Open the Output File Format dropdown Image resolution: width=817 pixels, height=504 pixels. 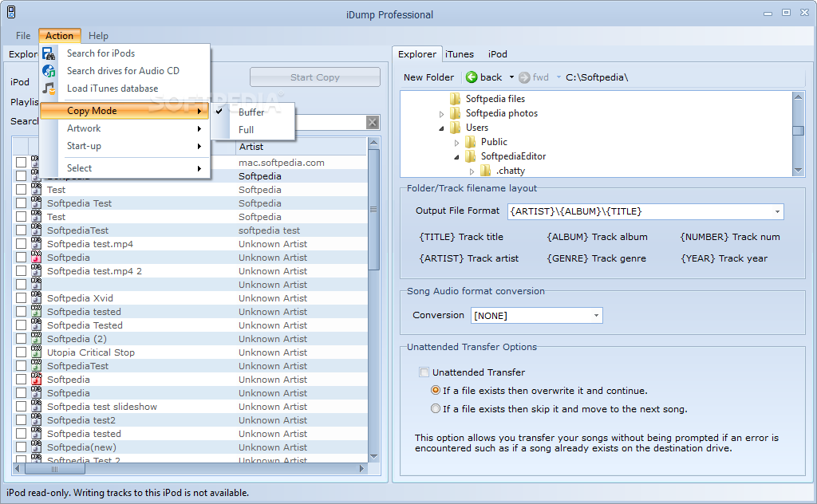click(x=777, y=211)
